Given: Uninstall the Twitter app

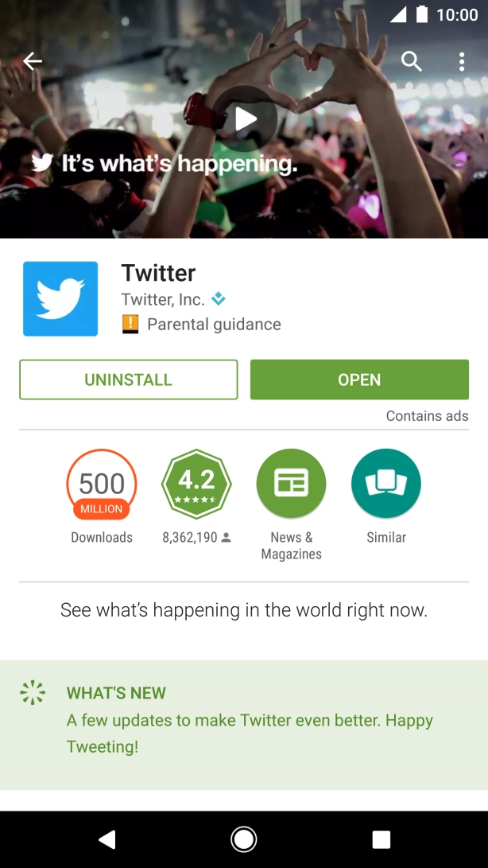Looking at the screenshot, I should (129, 380).
